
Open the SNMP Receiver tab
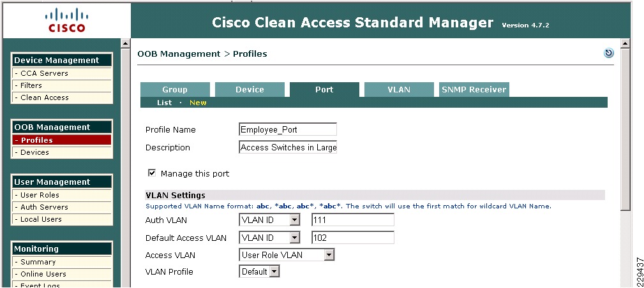pos(474,89)
